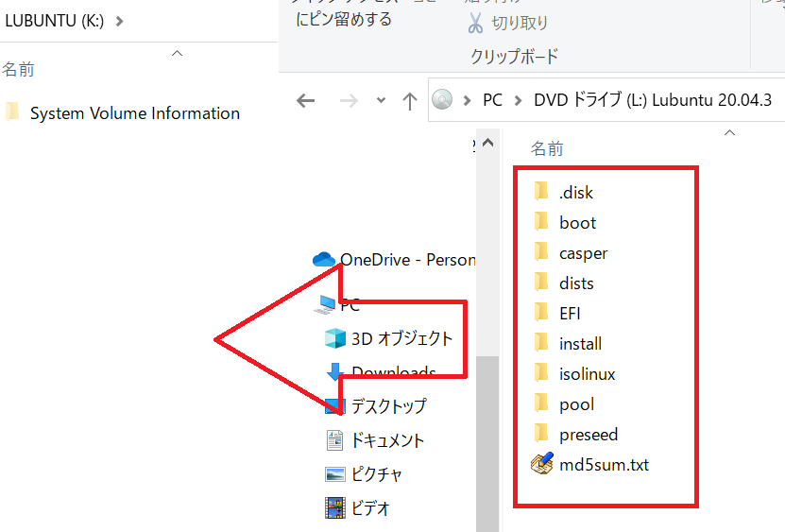
Task: Click the back navigation arrow
Action: coord(305,101)
